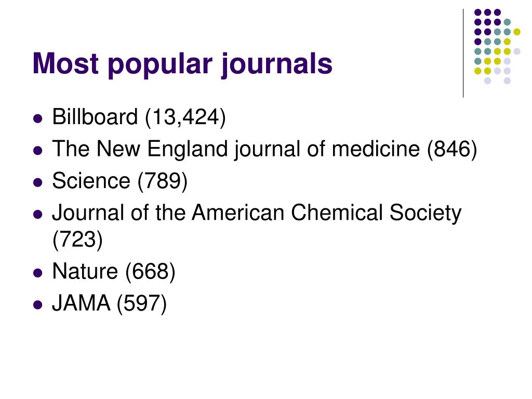Screen dimensions: 532x399
Task: Click the bullet point beside Nature
Action: 38,273
